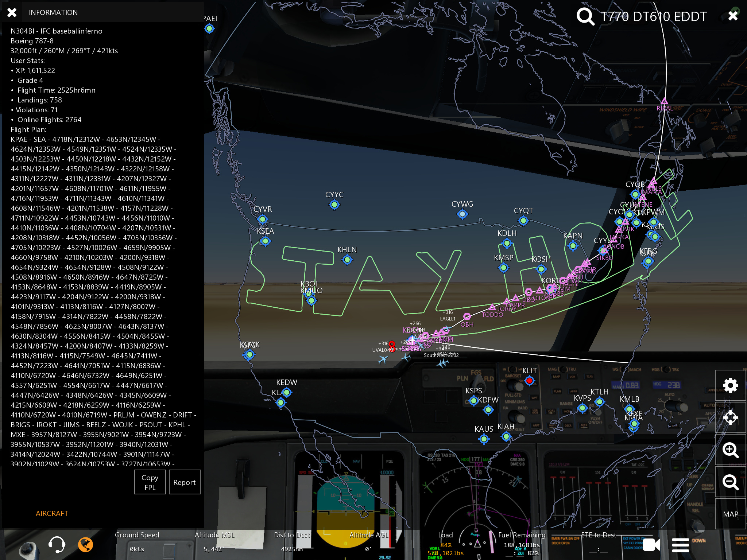The image size is (747, 560).
Task: Open the hamburger menu
Action: (x=680, y=545)
